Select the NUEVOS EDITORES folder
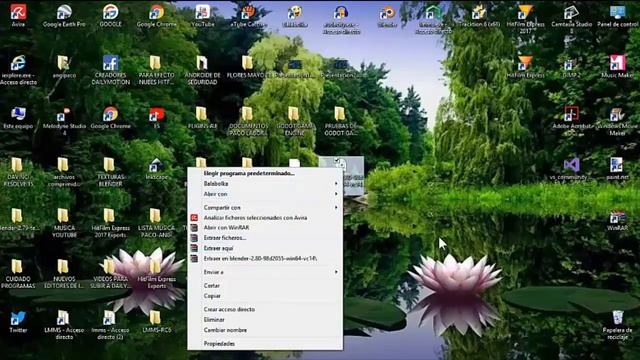 coord(64,274)
